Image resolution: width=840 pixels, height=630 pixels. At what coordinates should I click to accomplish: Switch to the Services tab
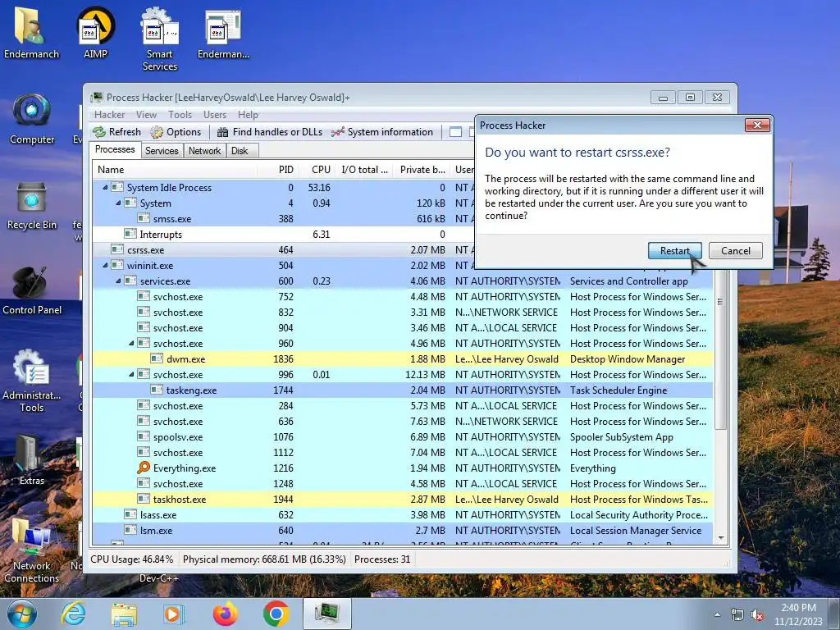[162, 151]
